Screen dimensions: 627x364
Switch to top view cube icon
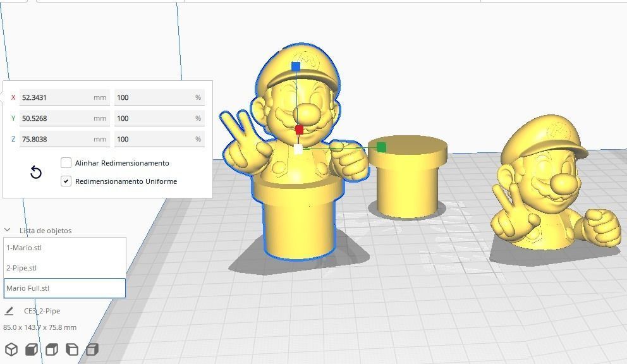pos(52,349)
